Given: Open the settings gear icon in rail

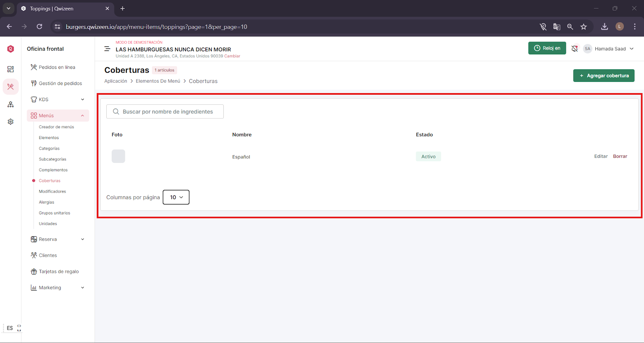Looking at the screenshot, I should pos(10,122).
